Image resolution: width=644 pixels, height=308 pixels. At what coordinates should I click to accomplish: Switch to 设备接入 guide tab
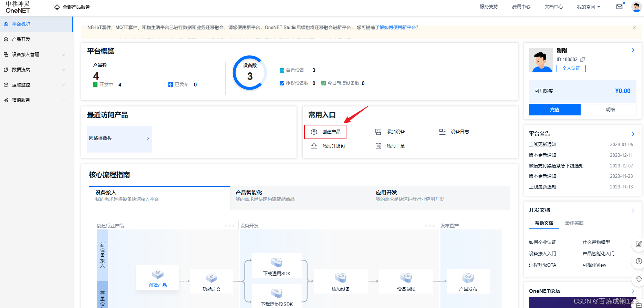pyautogui.click(x=159, y=198)
